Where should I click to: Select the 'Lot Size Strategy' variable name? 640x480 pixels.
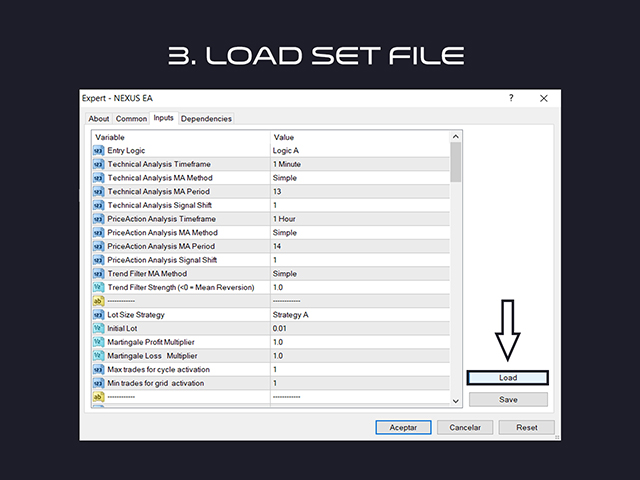click(136, 315)
